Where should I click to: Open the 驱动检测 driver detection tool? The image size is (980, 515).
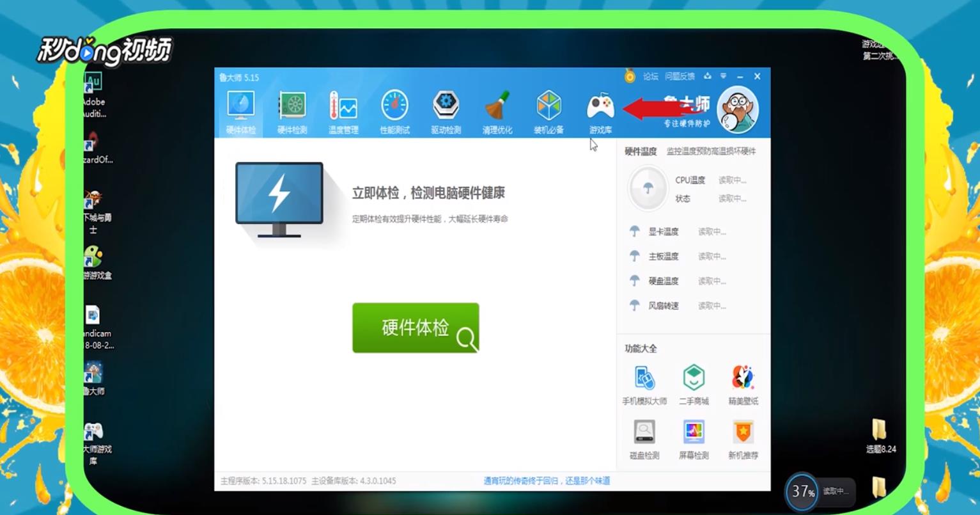pyautogui.click(x=446, y=110)
